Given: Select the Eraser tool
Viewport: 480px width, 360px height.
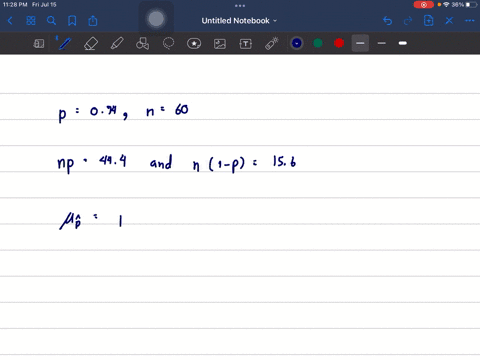Looking at the screenshot, I should (91, 44).
